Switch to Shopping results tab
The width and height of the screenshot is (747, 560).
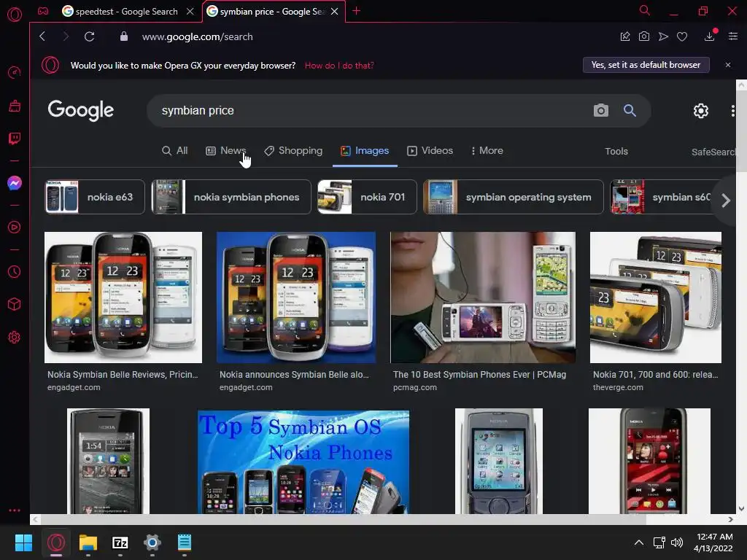(x=293, y=151)
